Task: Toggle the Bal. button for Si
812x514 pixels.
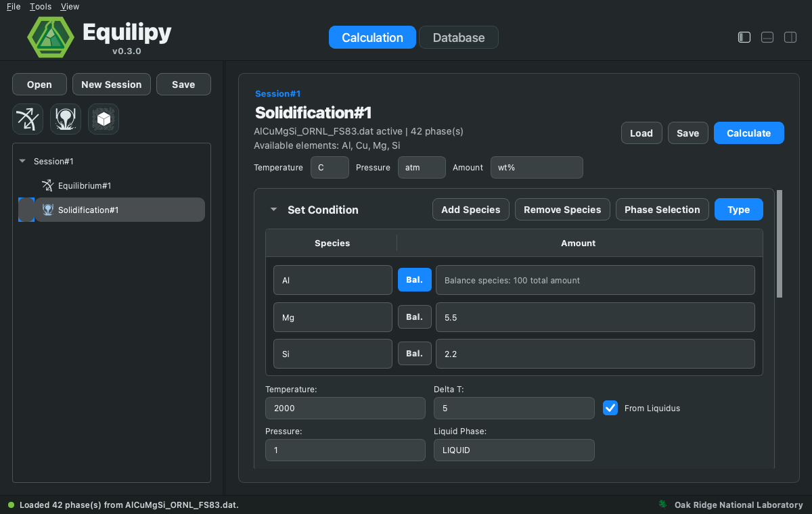Action: point(415,353)
